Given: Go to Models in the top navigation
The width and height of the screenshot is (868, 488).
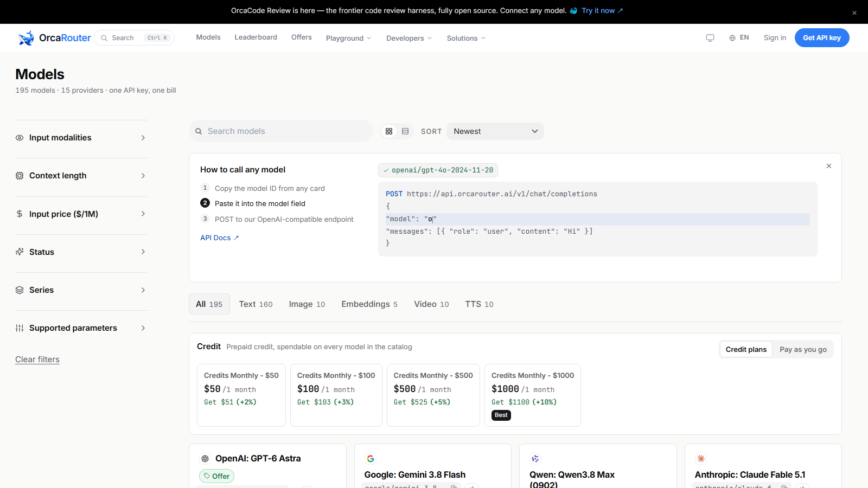Looking at the screenshot, I should click(x=208, y=37).
